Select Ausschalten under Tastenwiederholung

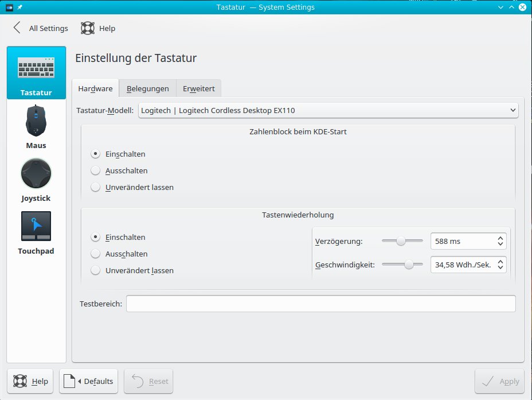click(x=95, y=254)
